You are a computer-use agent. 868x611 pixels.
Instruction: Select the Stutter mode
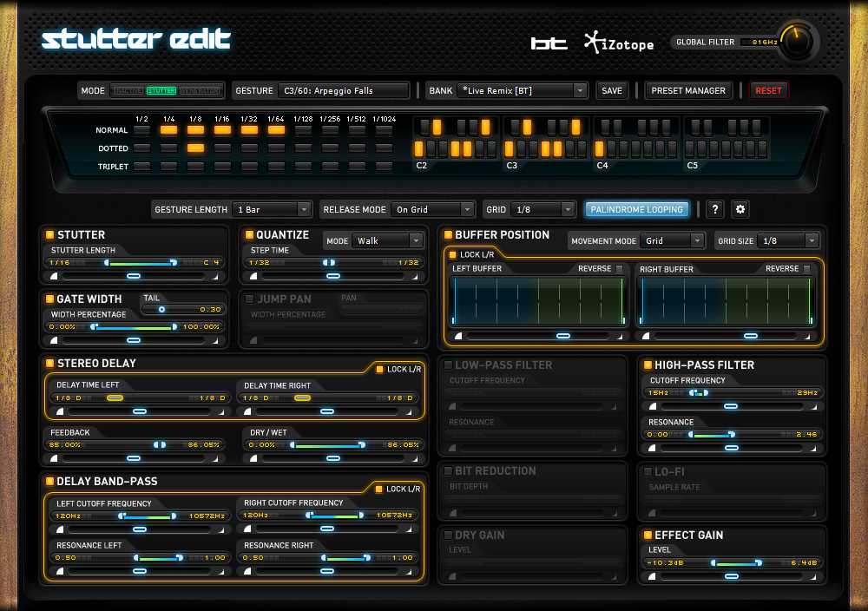pyautogui.click(x=161, y=90)
